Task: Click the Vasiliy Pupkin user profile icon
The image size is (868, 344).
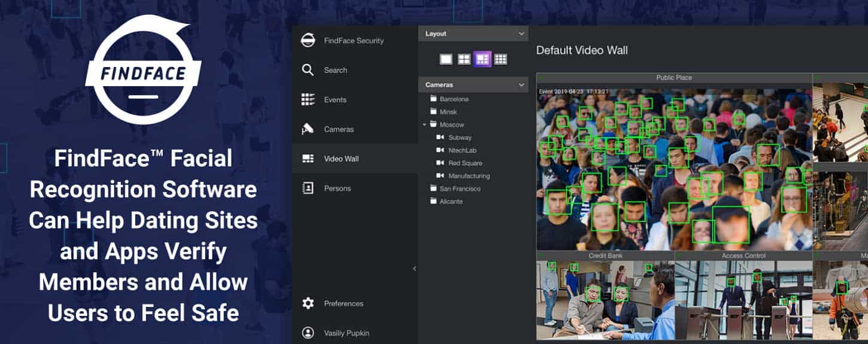Action: point(308,333)
